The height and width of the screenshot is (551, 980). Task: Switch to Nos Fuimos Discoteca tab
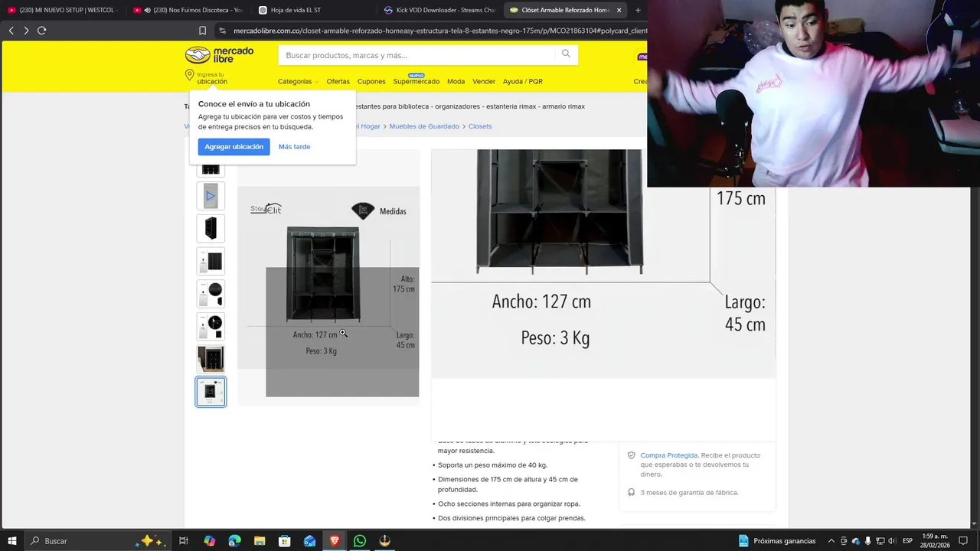pyautogui.click(x=188, y=10)
